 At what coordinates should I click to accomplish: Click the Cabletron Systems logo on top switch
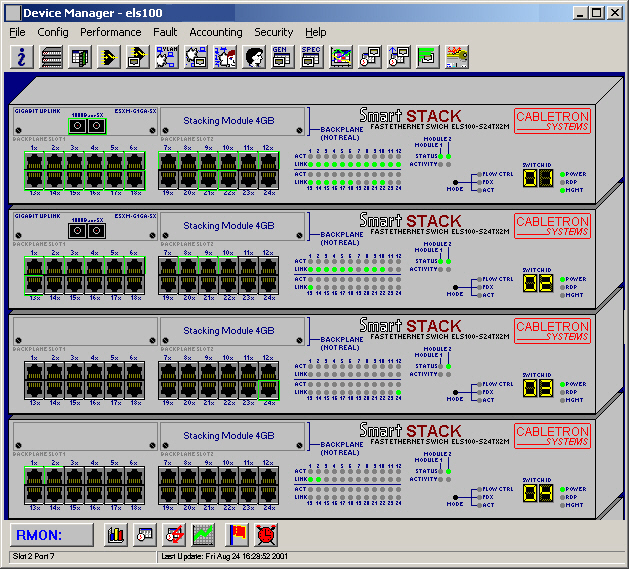552,123
